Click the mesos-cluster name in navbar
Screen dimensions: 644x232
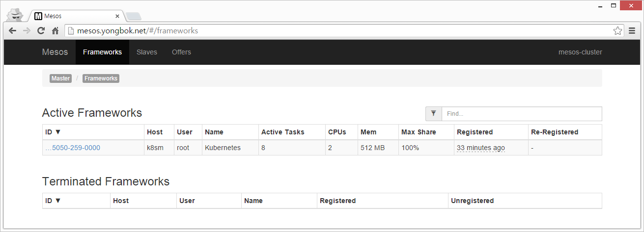click(x=580, y=52)
